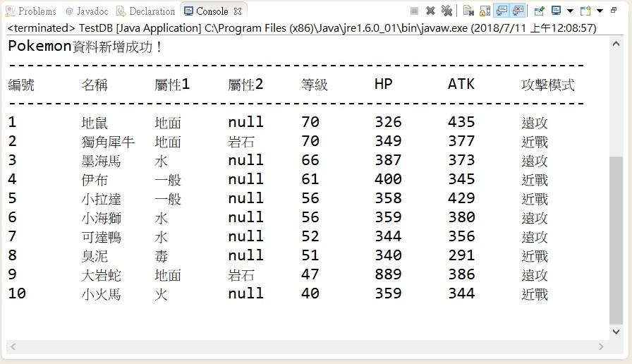The width and height of the screenshot is (632, 364).
Task: Click the level value '66'
Action: 310,160
